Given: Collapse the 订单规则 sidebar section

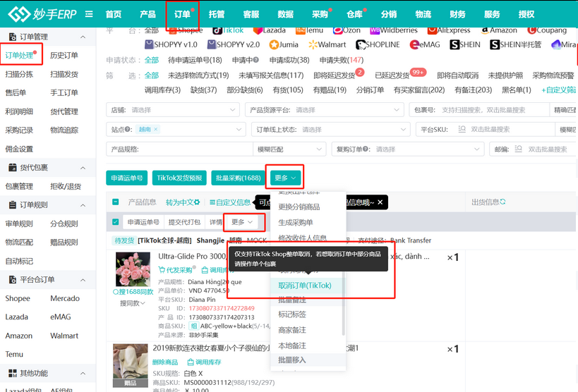Looking at the screenshot, I should point(83,205).
